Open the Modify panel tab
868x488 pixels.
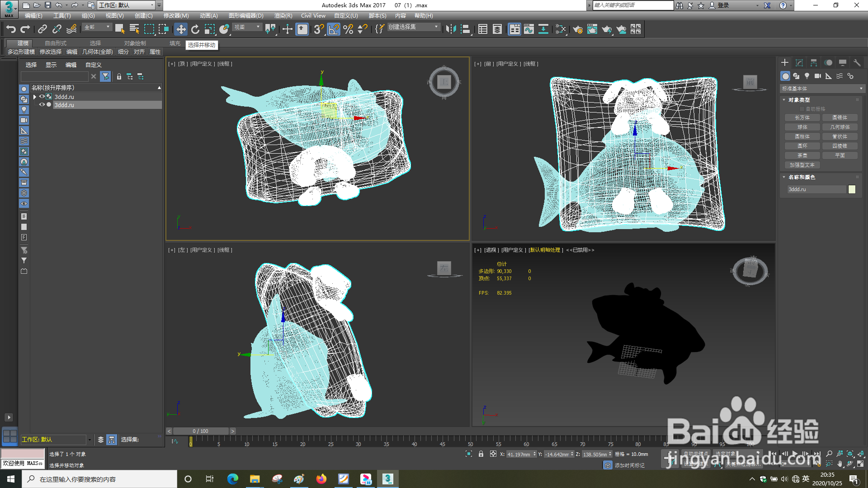(799, 63)
